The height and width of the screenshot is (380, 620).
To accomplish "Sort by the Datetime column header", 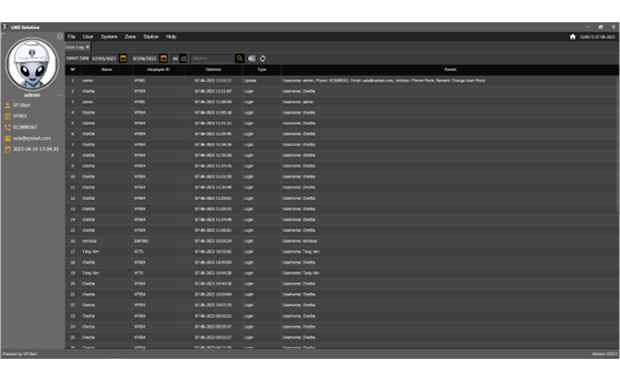I will point(213,70).
